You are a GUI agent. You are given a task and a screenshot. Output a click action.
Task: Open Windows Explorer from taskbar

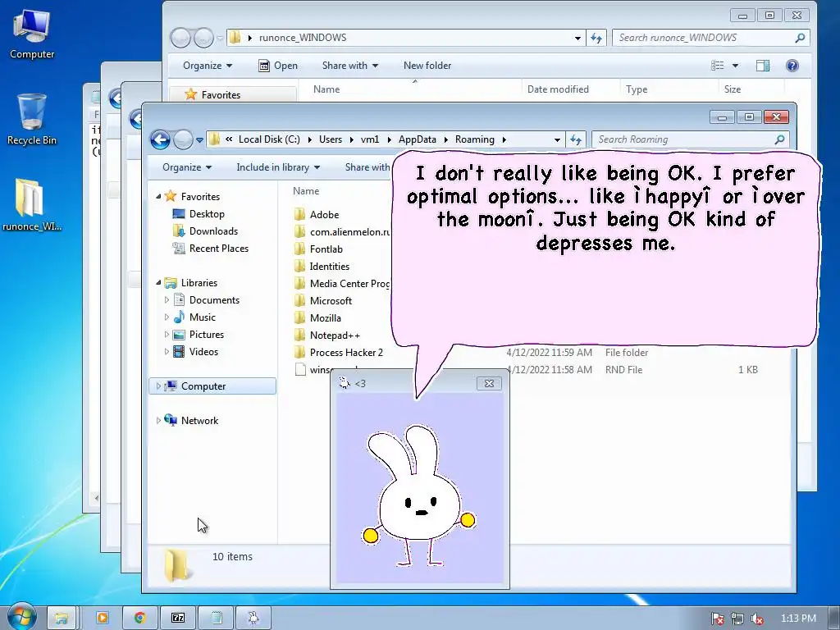click(62, 618)
